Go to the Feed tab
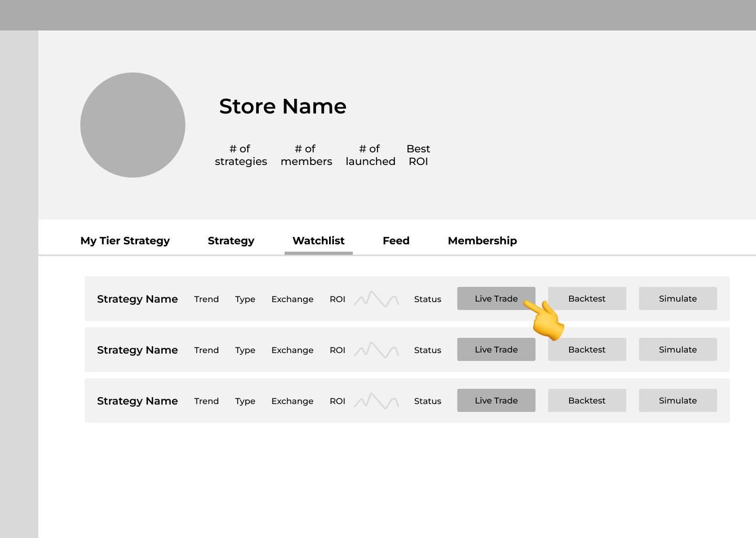 point(396,241)
